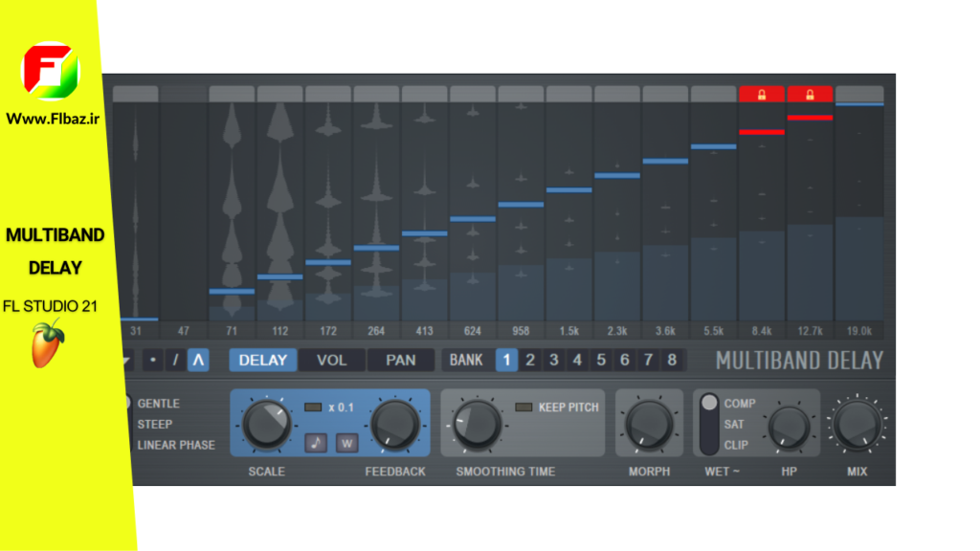The image size is (980, 551).
Task: Click the MORPH knob
Action: 649,425
